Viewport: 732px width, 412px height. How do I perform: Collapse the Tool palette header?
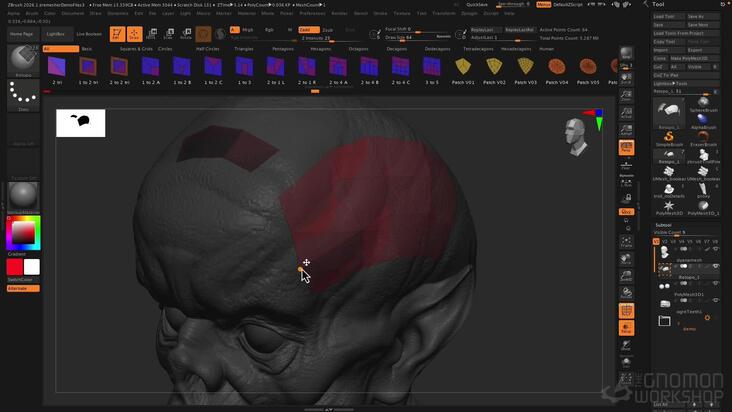pyautogui.click(x=658, y=4)
